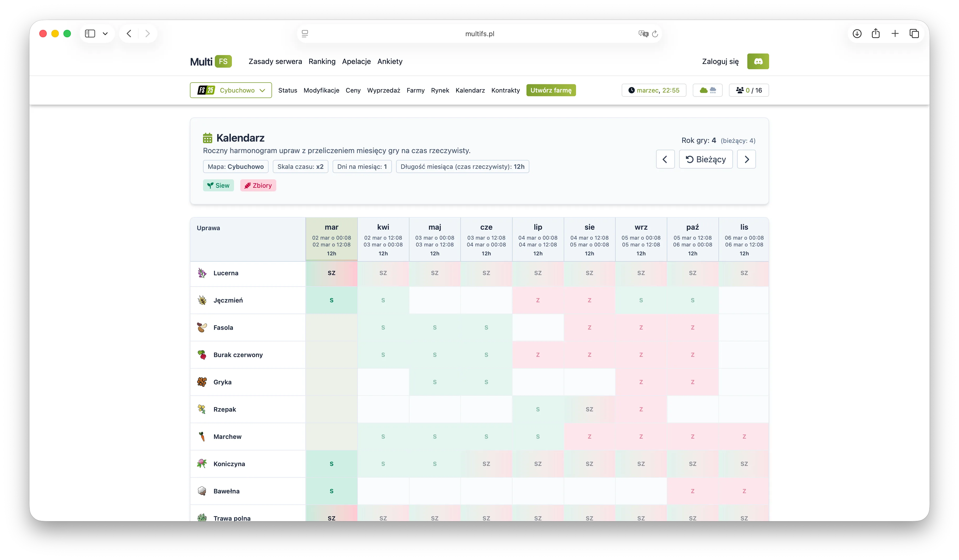Click the Zaloguj się link
This screenshot has width=959, height=560.
pyautogui.click(x=720, y=61)
